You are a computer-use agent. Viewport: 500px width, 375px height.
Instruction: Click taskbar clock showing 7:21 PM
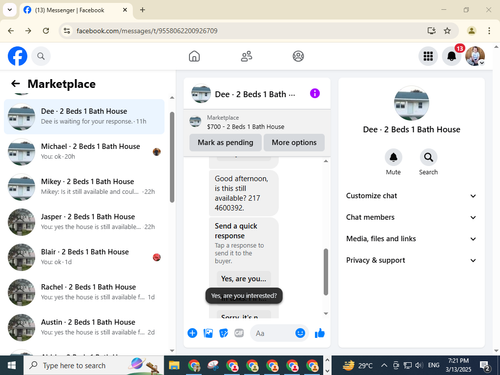tap(458, 365)
